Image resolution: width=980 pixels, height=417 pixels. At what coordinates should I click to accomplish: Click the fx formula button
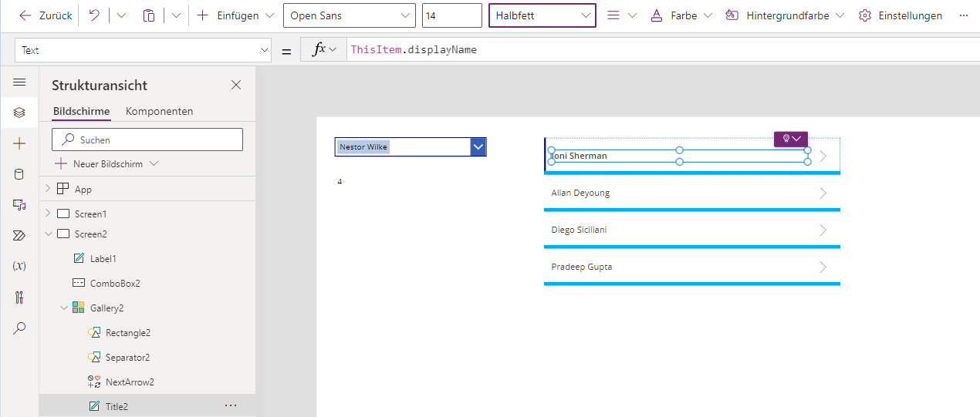(x=323, y=50)
